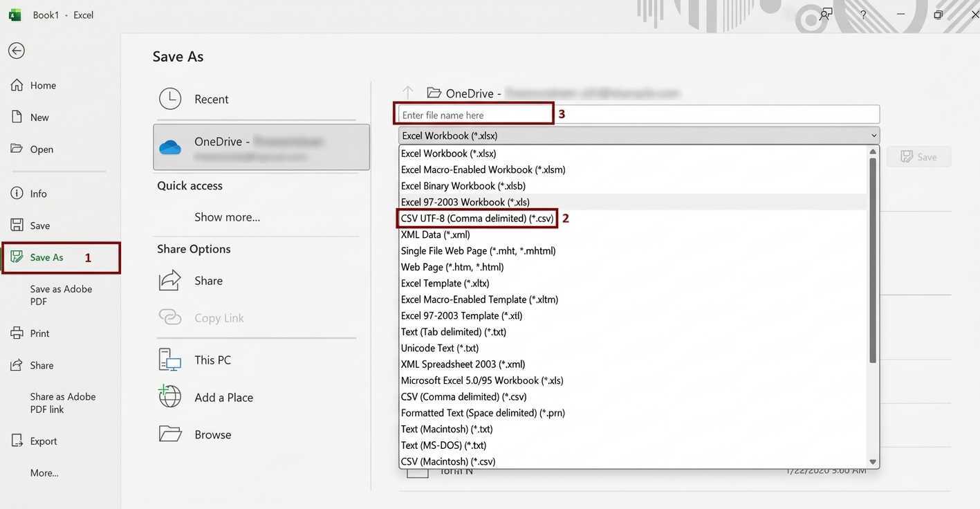Screen dimensions: 980x509
Task: Click the Info circle icon
Action: pos(17,194)
